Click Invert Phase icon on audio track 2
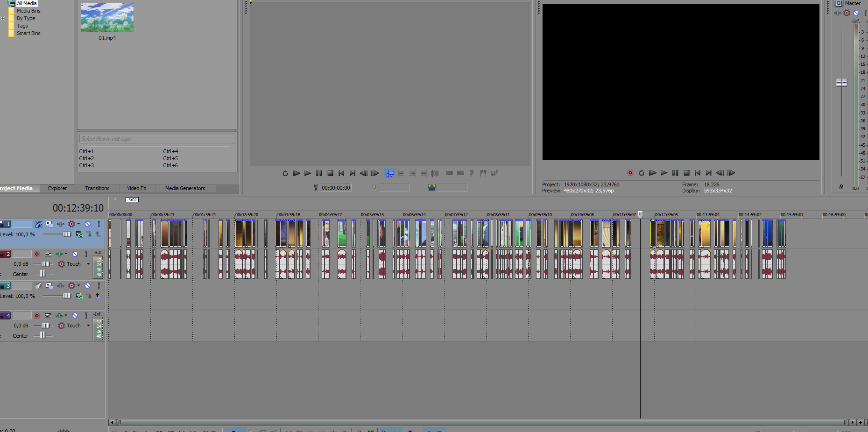 48,254
